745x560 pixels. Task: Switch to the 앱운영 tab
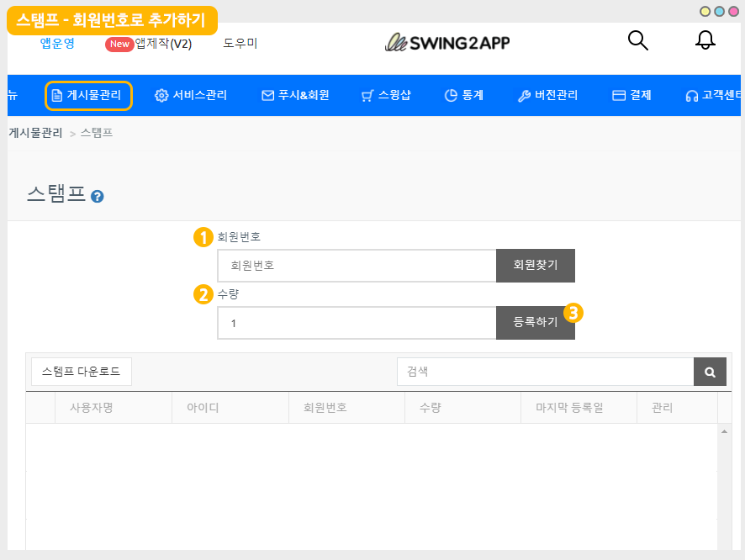coord(57,44)
